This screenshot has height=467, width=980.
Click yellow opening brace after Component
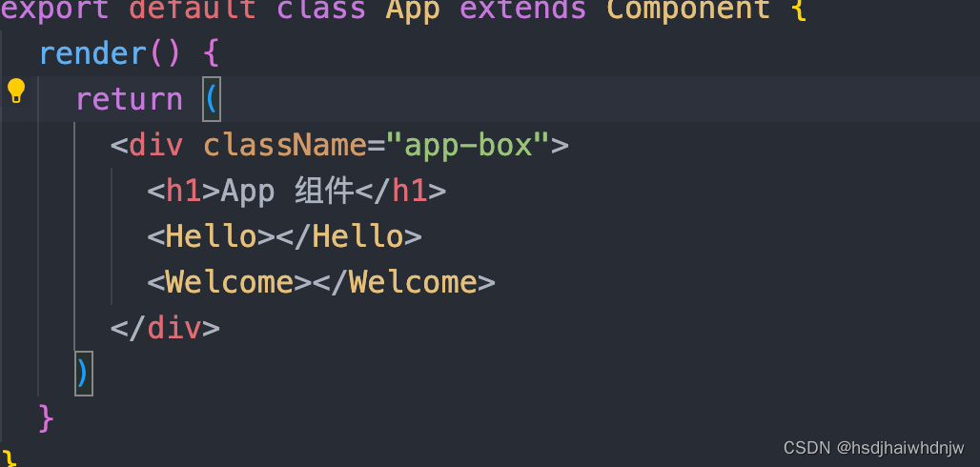[x=799, y=9]
